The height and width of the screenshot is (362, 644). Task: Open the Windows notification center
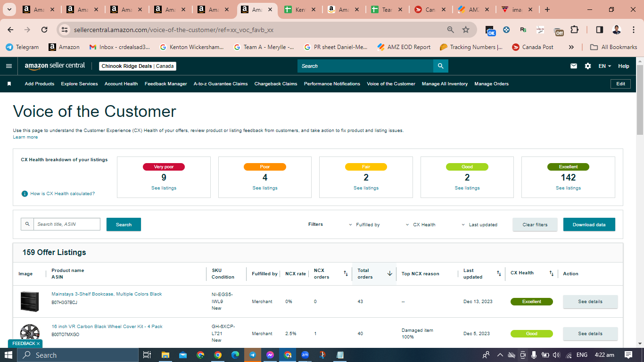[x=628, y=355]
